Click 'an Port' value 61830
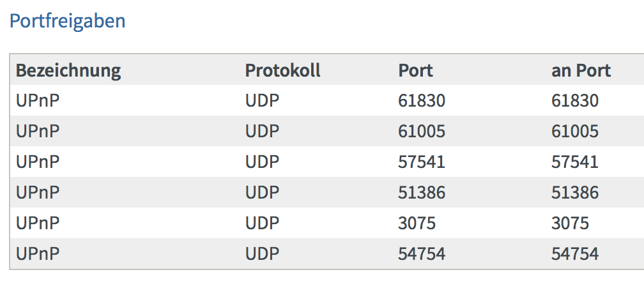Viewport: 644px width, 295px height. point(574,100)
